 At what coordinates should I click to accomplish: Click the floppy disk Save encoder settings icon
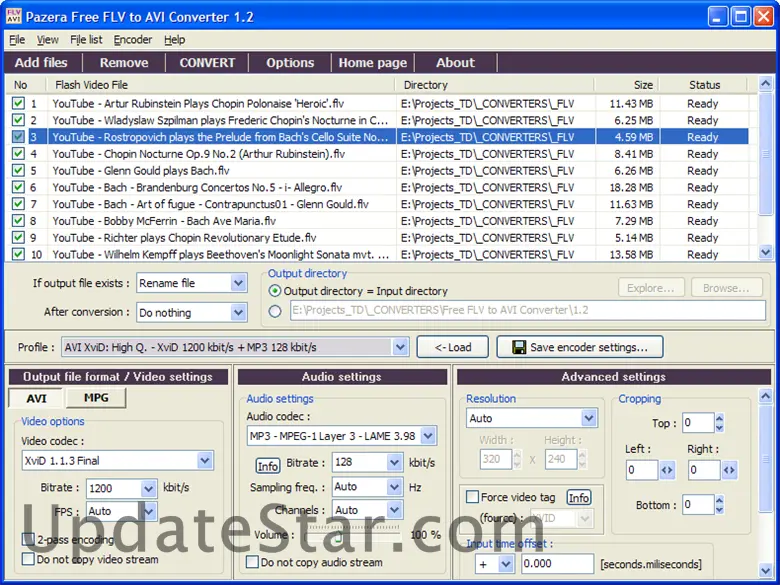[519, 347]
